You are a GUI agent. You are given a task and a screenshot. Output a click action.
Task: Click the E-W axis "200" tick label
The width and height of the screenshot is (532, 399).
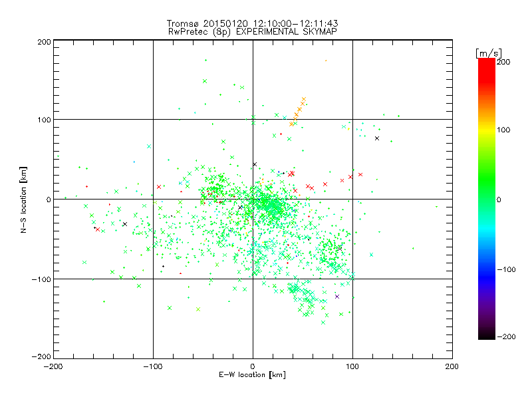tap(452, 366)
